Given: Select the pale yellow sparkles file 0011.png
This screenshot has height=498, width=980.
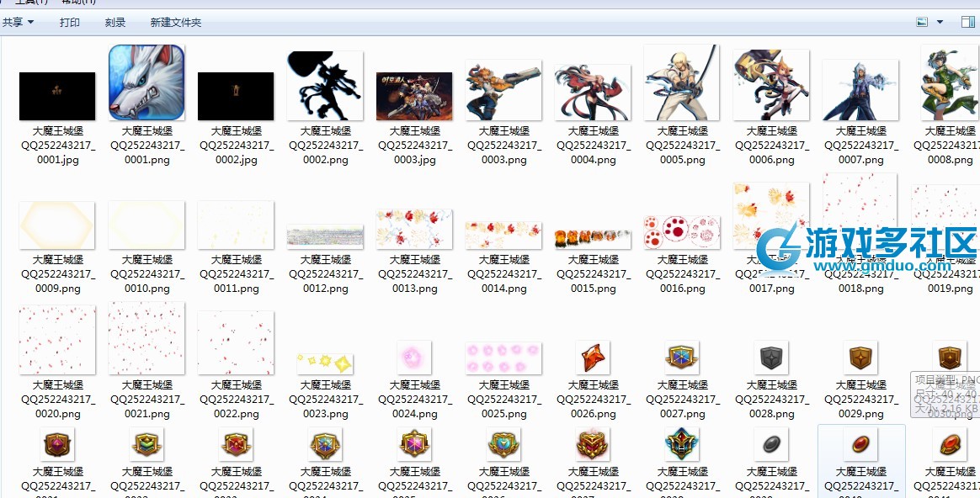Looking at the screenshot, I should [x=236, y=225].
